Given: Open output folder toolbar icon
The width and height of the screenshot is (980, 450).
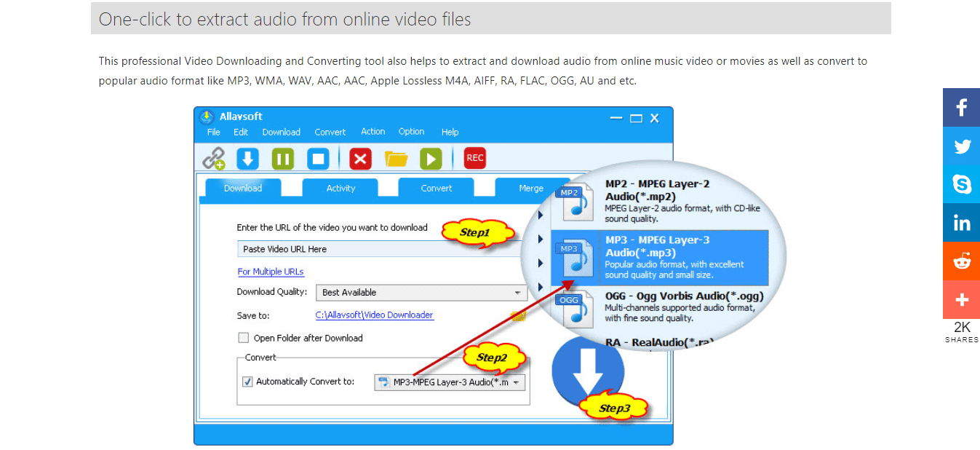Looking at the screenshot, I should pyautogui.click(x=396, y=158).
